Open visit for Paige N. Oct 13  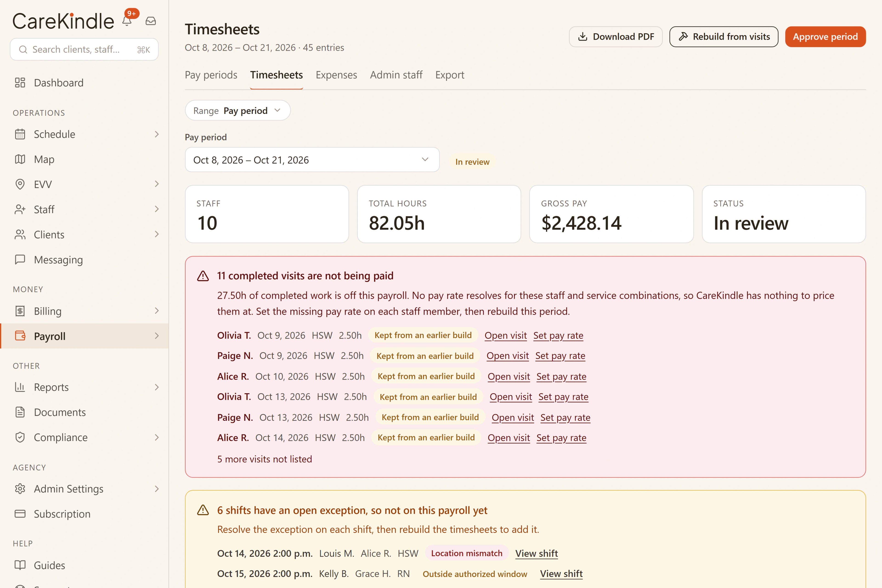[513, 417]
